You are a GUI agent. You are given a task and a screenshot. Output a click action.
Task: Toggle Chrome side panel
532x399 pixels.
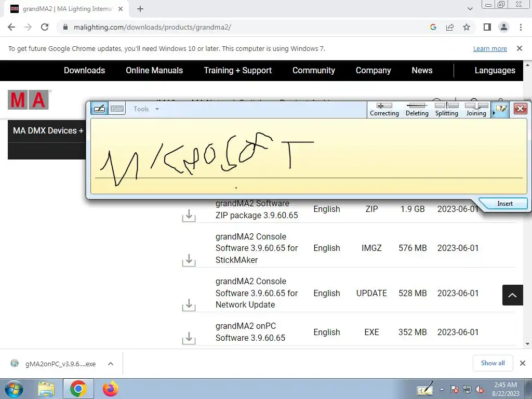coord(487,27)
